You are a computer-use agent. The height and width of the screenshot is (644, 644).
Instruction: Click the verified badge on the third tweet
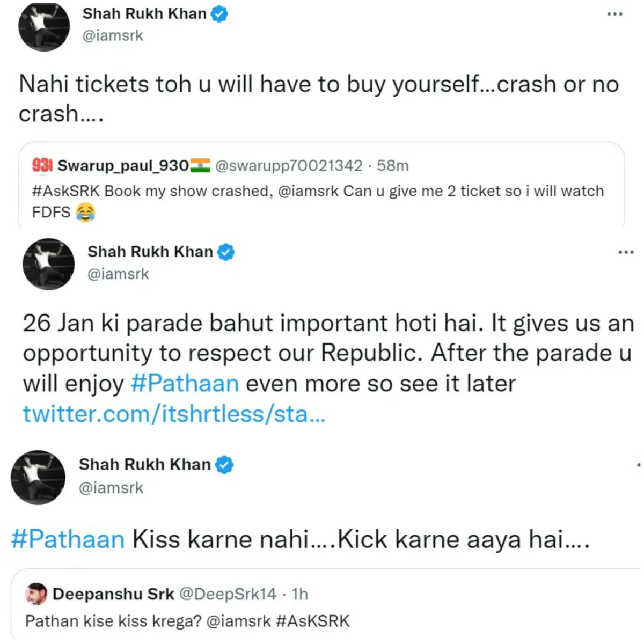pos(224,465)
